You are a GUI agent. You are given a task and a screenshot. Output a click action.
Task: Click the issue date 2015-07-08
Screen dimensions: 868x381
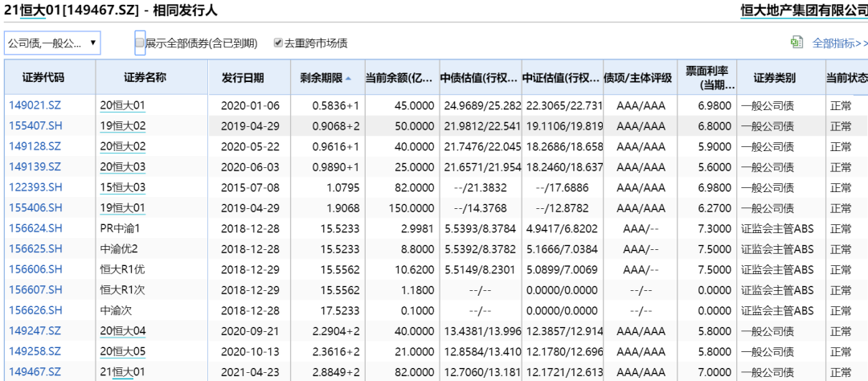[250, 188]
